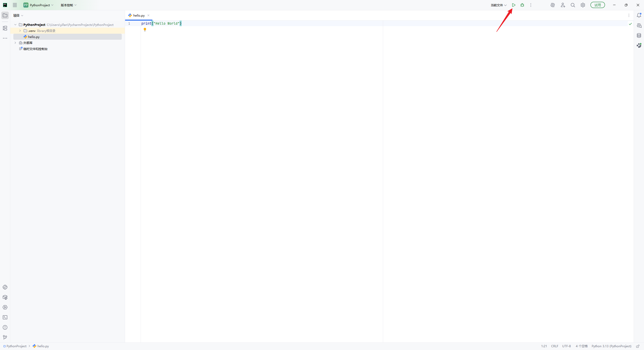Select the hello.py editor tab
Viewport: 644px width, 350px height.
(x=139, y=15)
